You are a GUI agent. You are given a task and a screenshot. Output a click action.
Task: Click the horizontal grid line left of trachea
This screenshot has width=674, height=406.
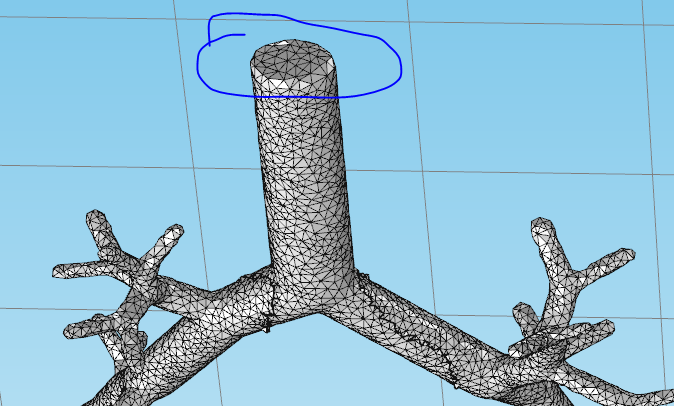pyautogui.click(x=120, y=166)
